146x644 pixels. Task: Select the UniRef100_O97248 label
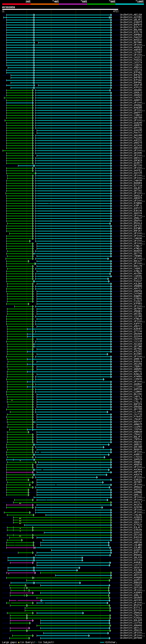click(x=131, y=535)
